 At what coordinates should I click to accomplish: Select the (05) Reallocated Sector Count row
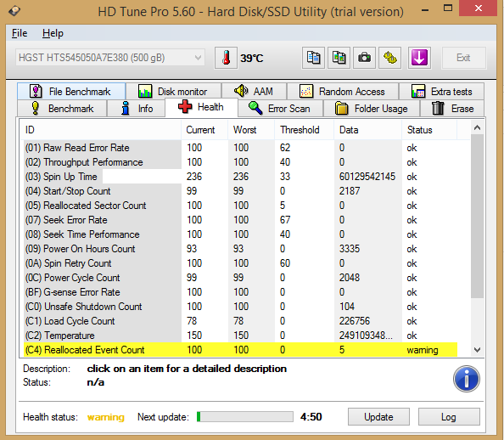[x=240, y=206]
